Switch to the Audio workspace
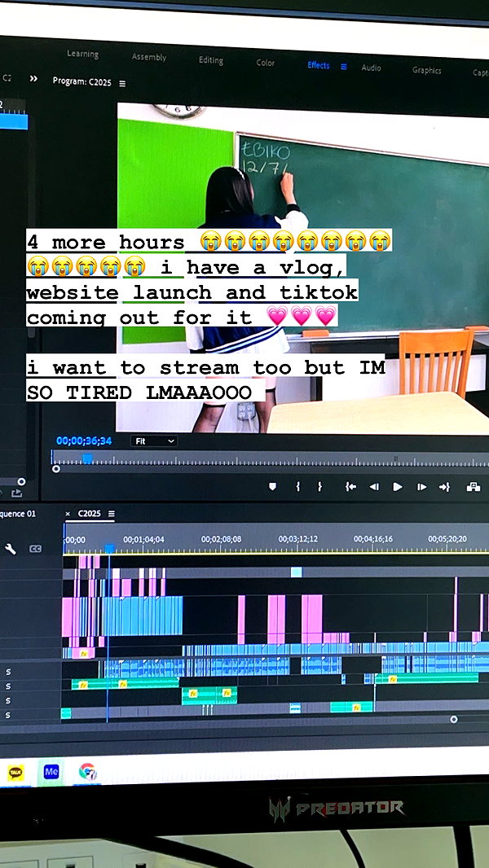This screenshot has height=868, width=489. [x=371, y=68]
